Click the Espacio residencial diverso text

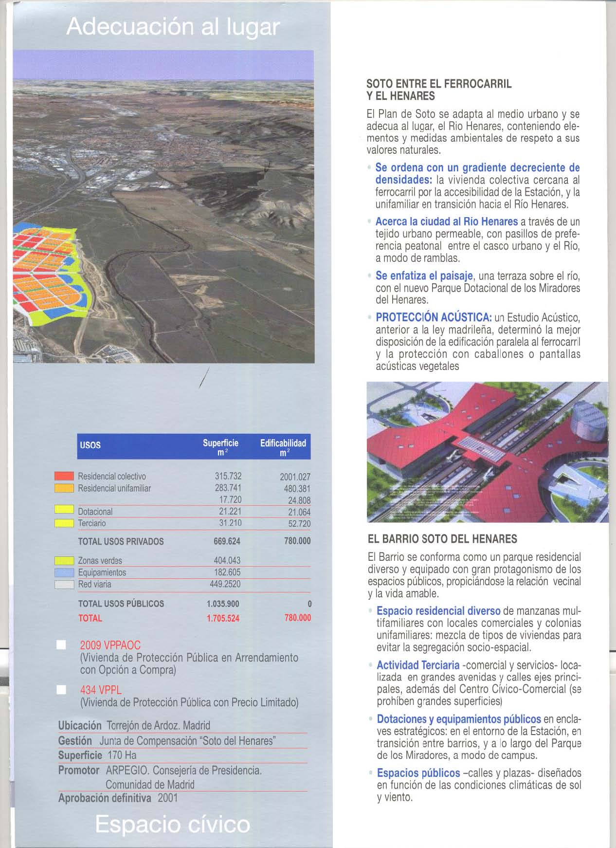pos(438,611)
